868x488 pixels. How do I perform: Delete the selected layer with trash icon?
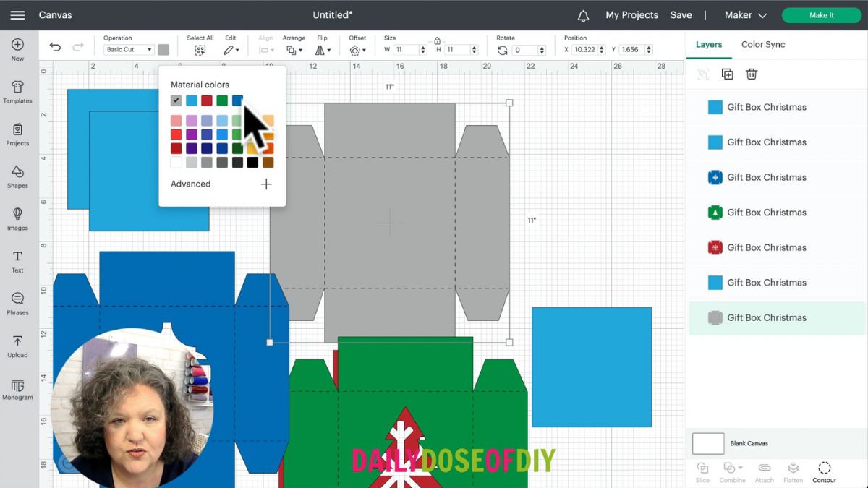coord(752,74)
